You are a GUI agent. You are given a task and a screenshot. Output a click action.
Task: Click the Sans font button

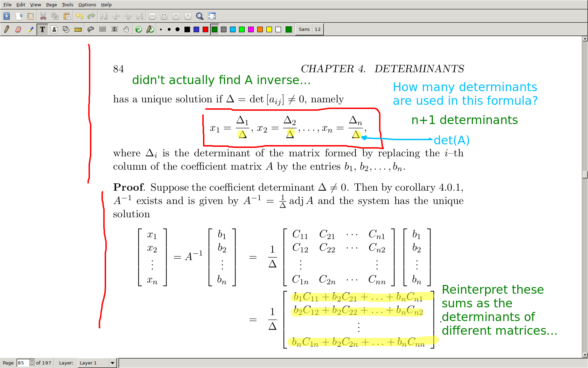pos(304,29)
